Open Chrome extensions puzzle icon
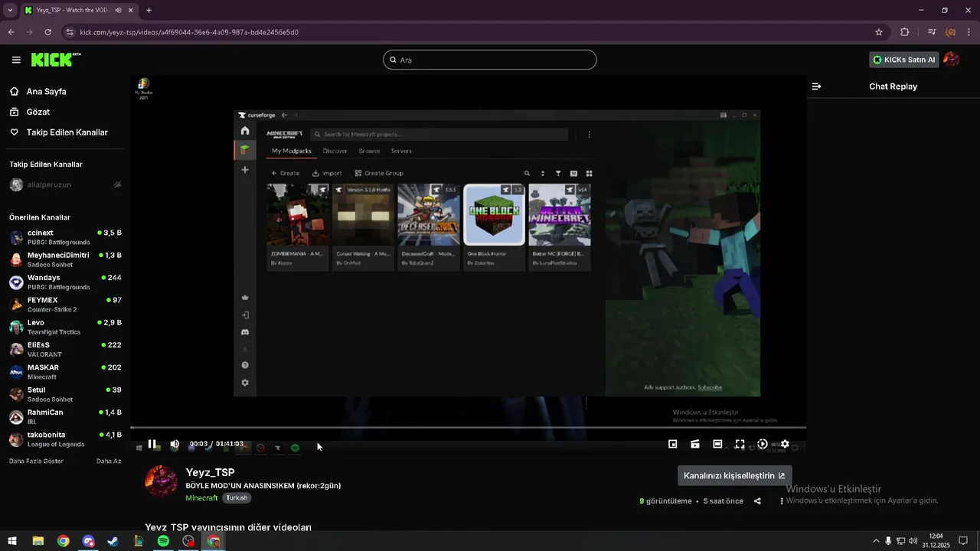Viewport: 980px width, 551px height. coord(905,32)
